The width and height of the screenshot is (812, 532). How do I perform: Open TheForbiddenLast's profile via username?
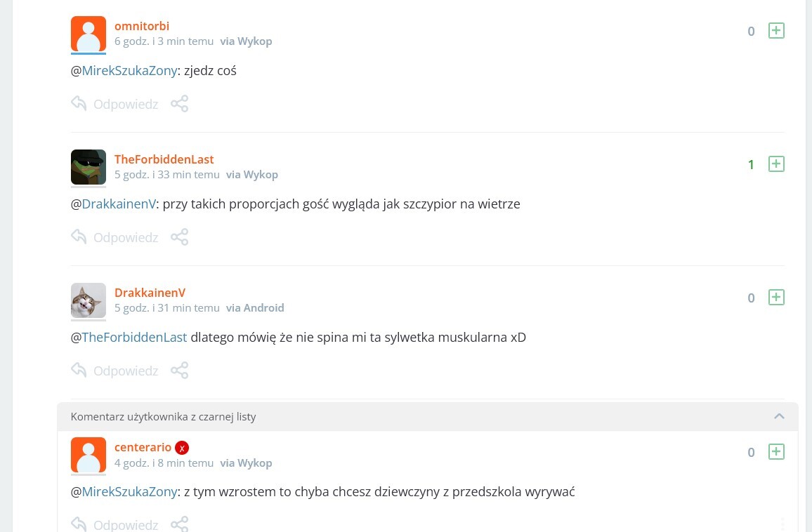pyautogui.click(x=164, y=159)
